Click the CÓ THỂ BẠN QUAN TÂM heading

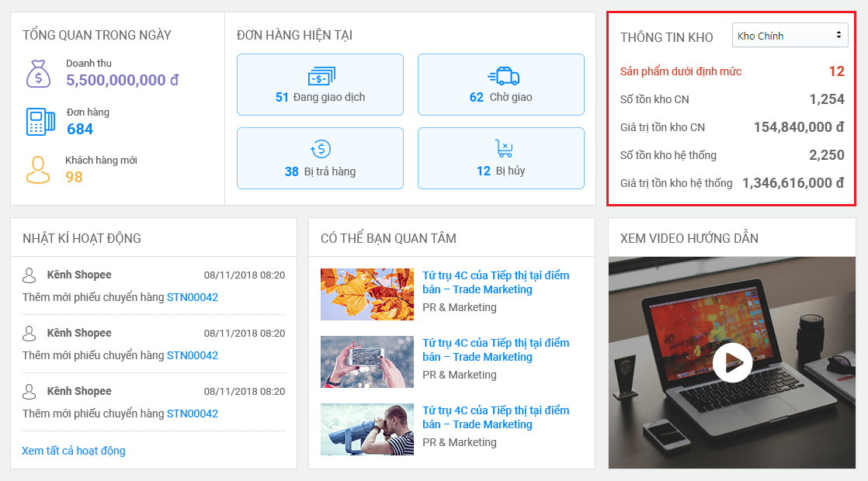pyautogui.click(x=389, y=238)
